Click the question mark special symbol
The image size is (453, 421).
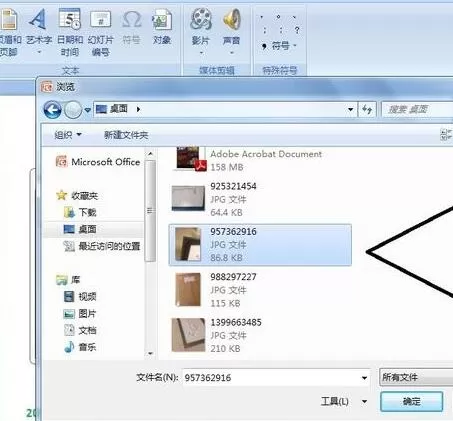click(297, 30)
